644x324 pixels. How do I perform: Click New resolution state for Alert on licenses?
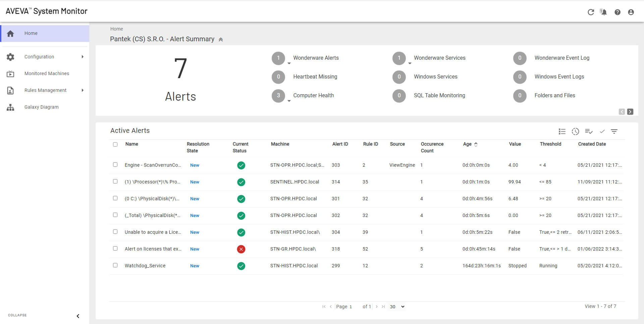click(x=195, y=249)
